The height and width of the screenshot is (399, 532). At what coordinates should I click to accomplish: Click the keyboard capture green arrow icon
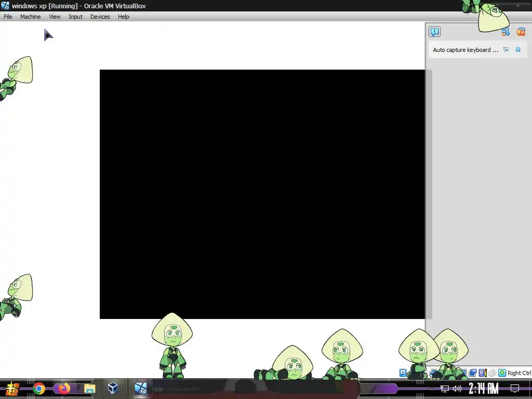(x=502, y=373)
